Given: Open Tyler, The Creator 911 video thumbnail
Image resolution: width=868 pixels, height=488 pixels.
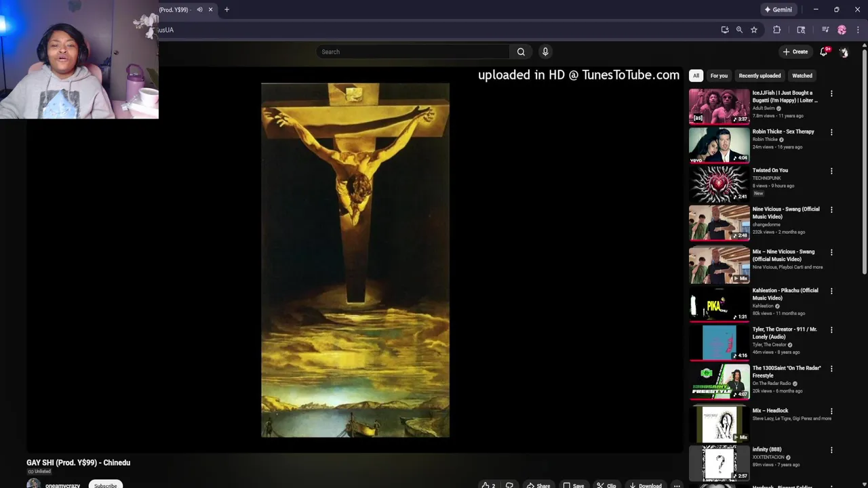Looking at the screenshot, I should pos(719,342).
